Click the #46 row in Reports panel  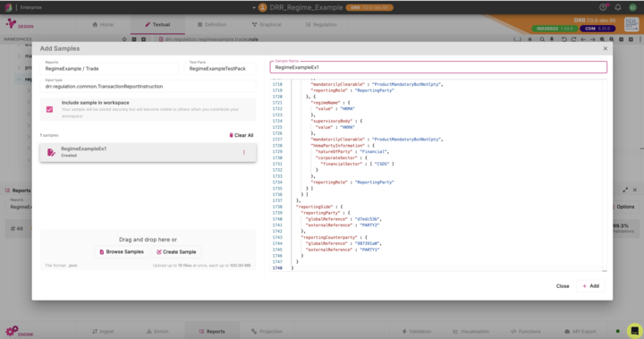17,228
